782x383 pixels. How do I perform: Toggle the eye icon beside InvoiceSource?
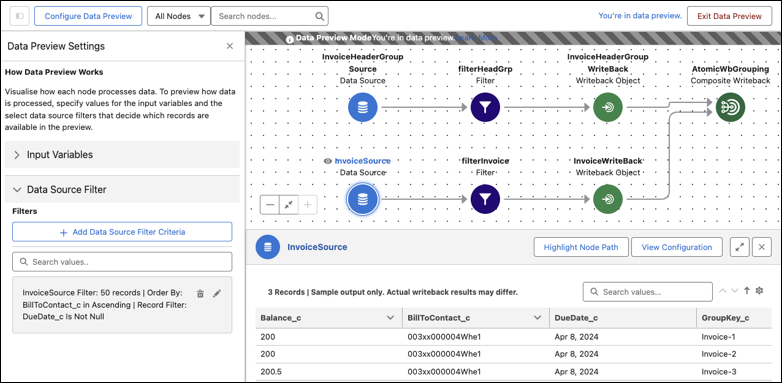coord(328,161)
